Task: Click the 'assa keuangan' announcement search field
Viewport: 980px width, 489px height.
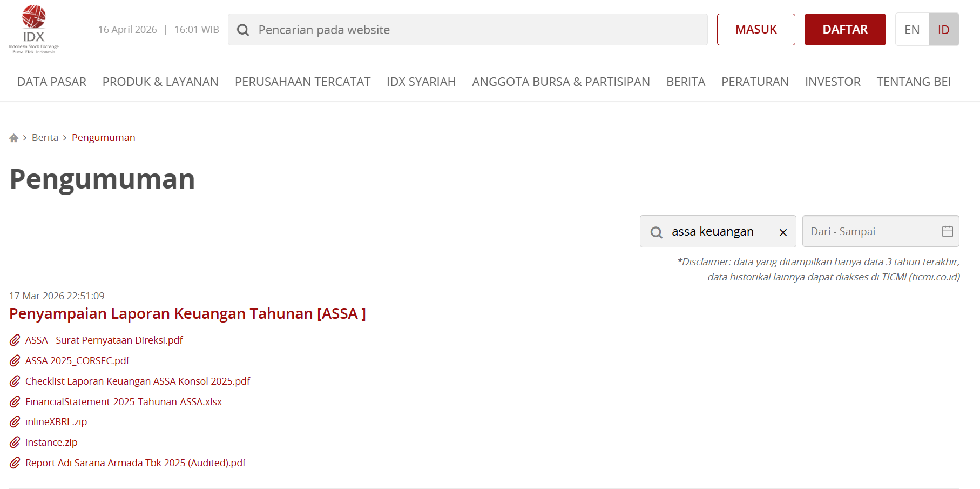Action: coord(718,231)
